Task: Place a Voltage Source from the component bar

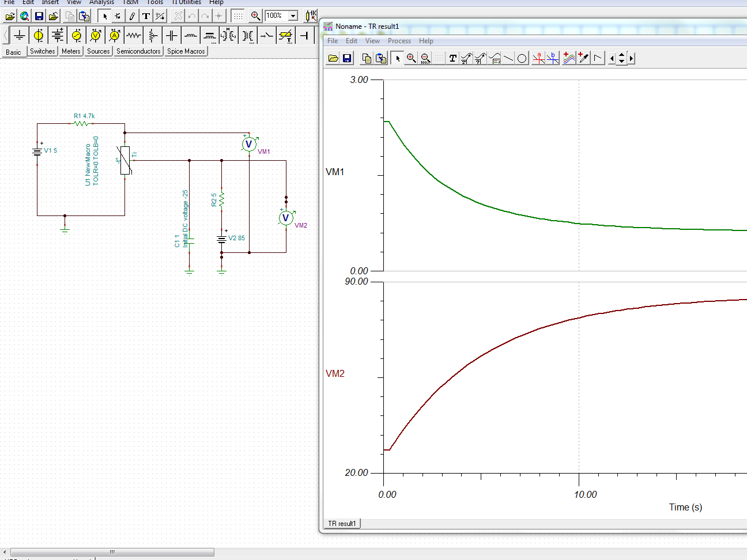Action: [38, 35]
